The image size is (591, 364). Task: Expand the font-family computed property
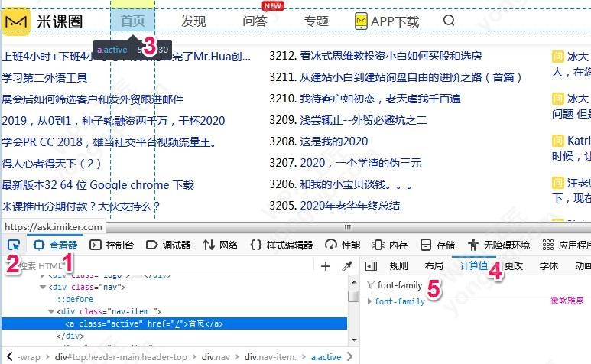pyautogui.click(x=370, y=301)
